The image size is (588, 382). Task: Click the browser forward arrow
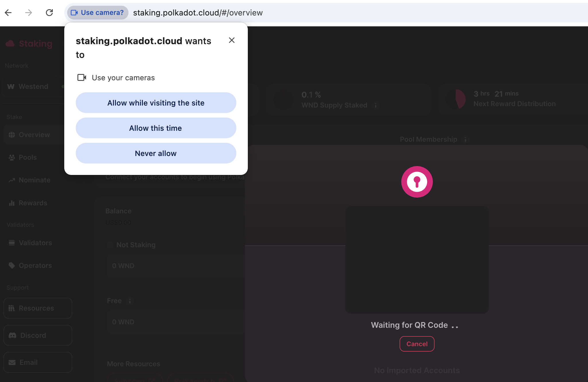[x=28, y=13]
